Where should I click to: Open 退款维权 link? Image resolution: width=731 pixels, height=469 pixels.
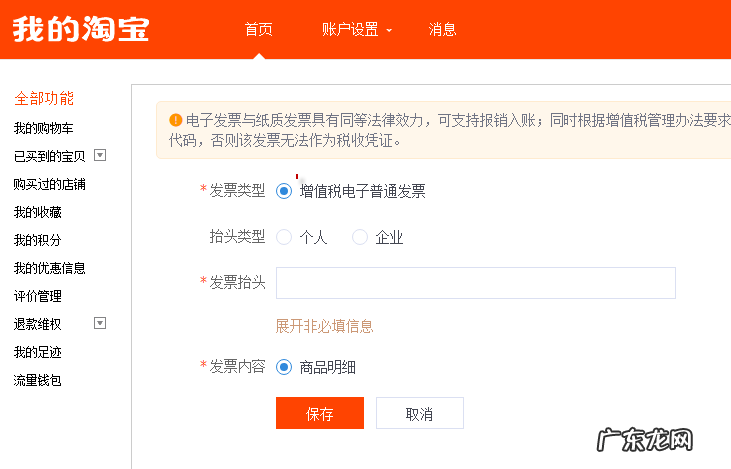tap(37, 324)
